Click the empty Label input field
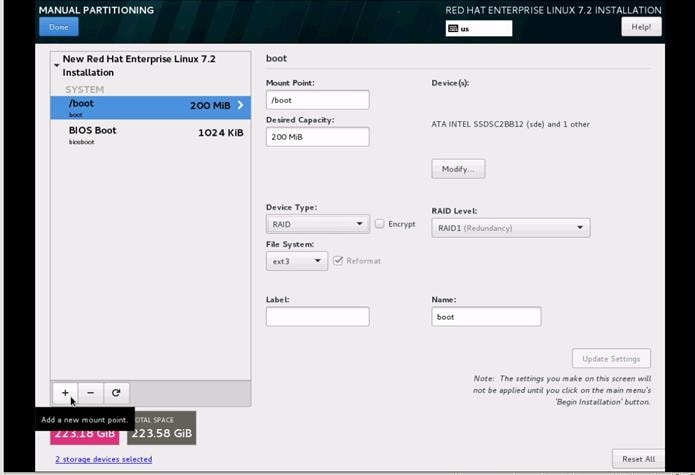 coord(317,316)
